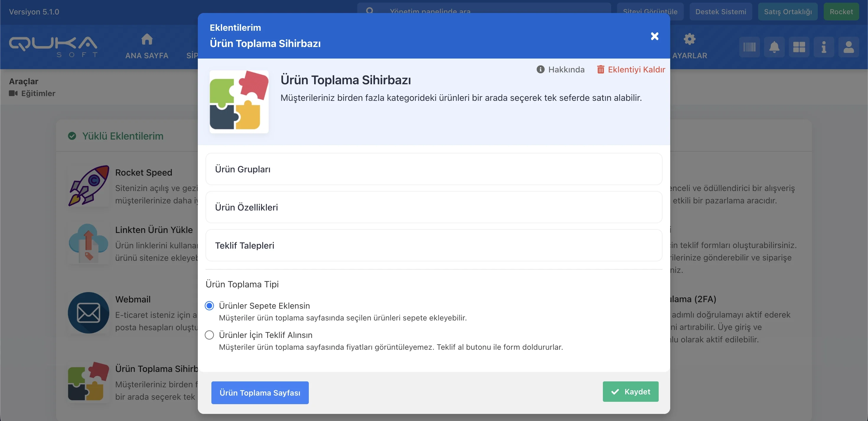Screen dimensions: 868x421
Task: Click the Hakkında link
Action: point(561,69)
